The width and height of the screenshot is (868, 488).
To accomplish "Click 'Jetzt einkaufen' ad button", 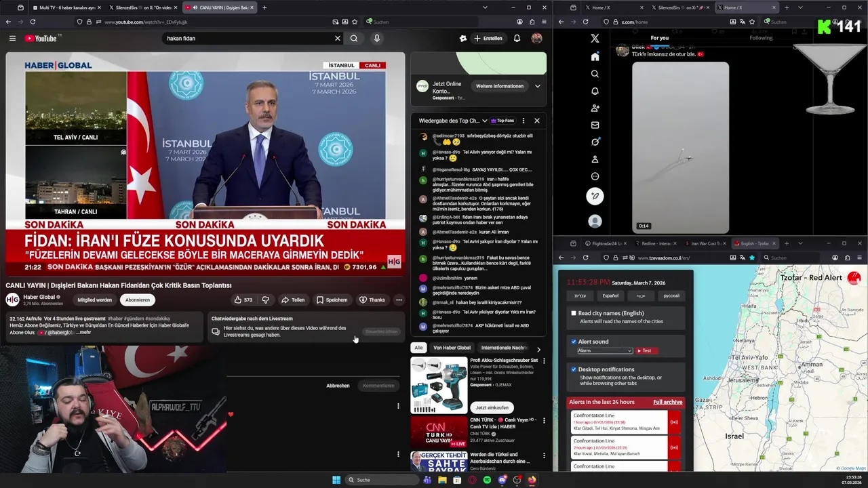I will click(x=492, y=407).
